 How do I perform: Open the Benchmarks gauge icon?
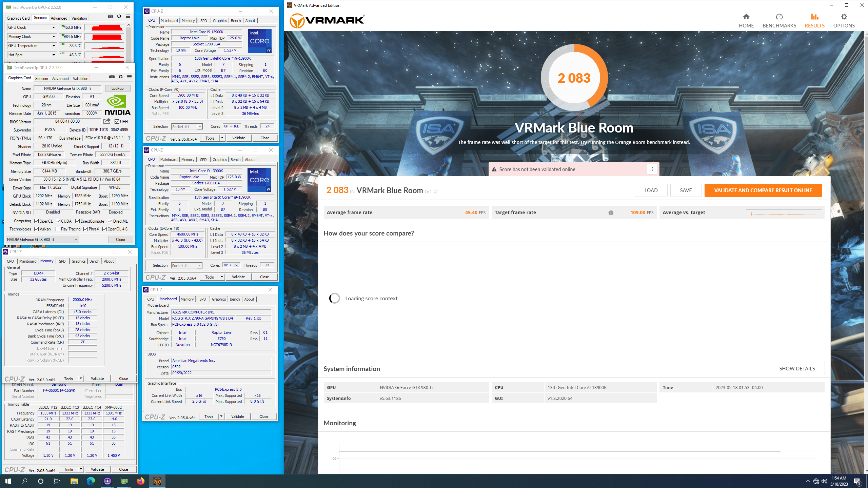coord(779,17)
